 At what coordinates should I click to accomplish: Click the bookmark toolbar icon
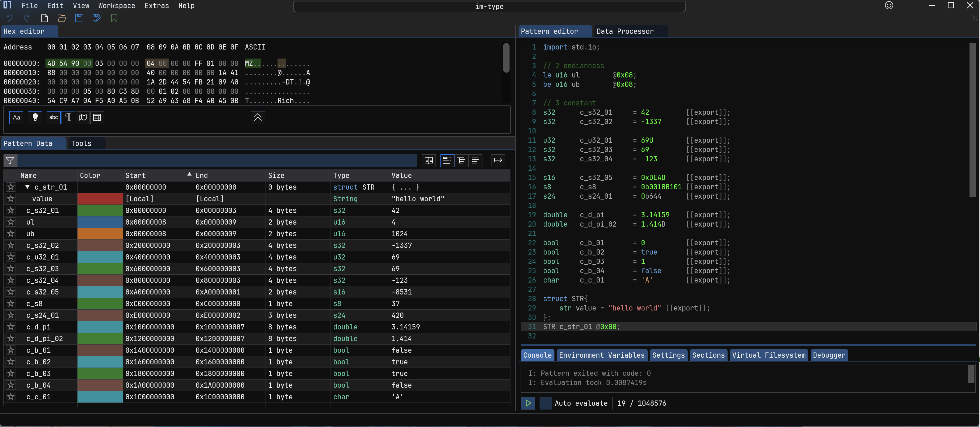click(x=114, y=18)
